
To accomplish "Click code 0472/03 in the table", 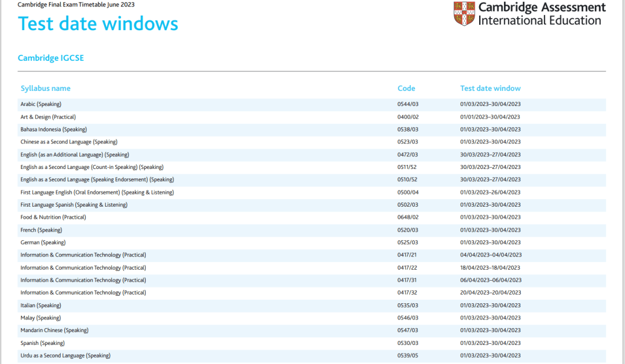I will (x=407, y=155).
